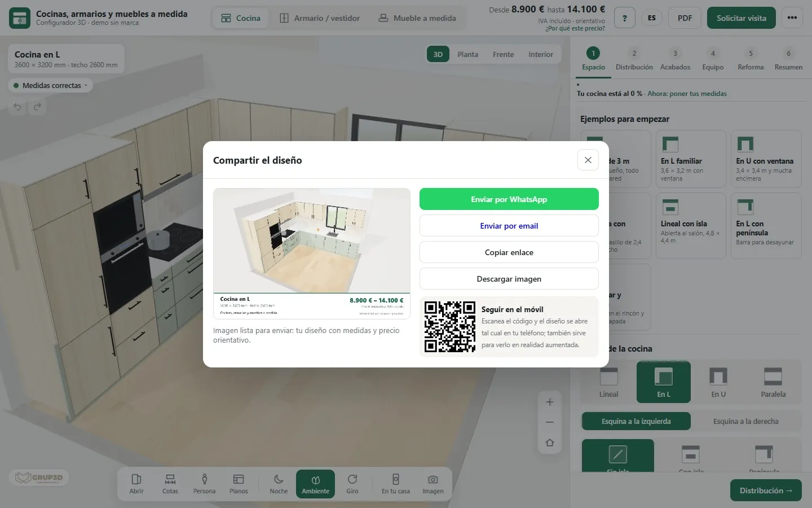Toggle Noche night mode
This screenshot has height=508, width=812.
pos(279,484)
